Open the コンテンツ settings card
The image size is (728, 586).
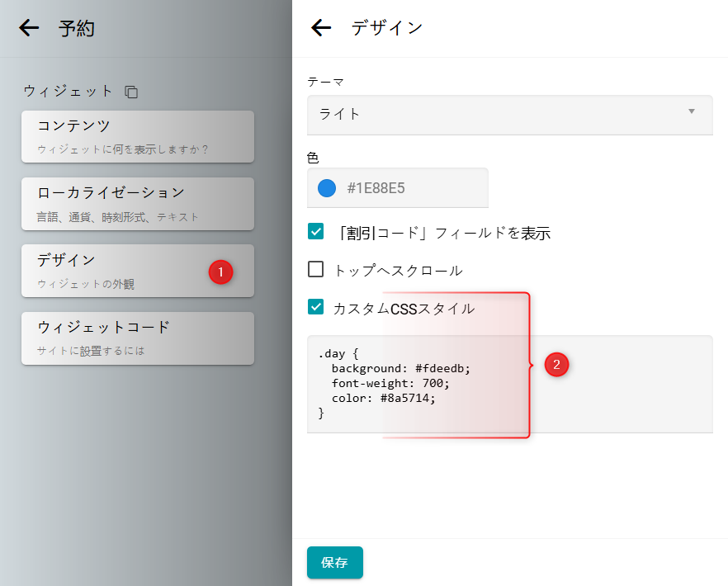pos(138,136)
